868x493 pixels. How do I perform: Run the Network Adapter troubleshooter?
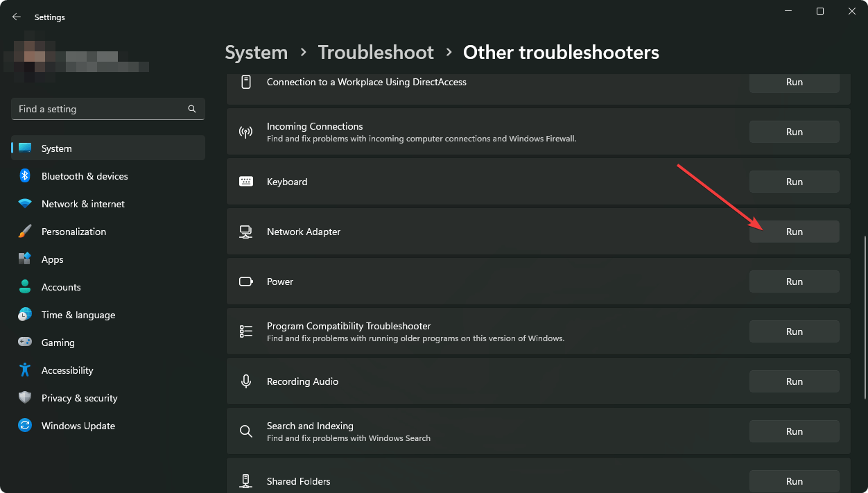[x=794, y=232]
